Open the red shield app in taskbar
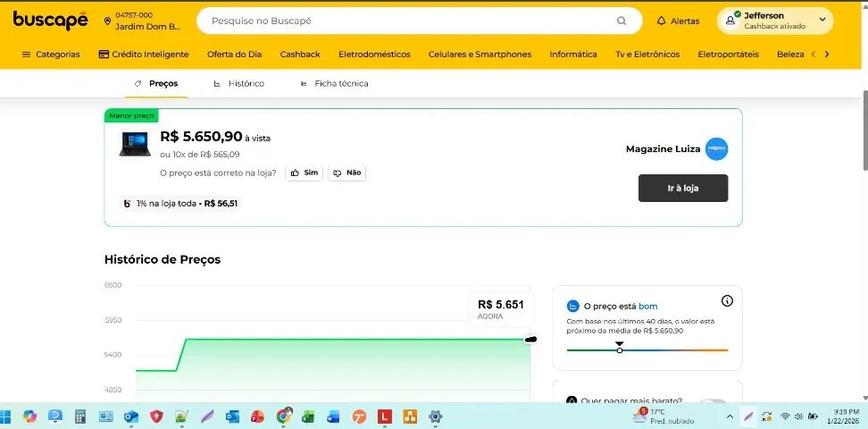 click(x=156, y=416)
